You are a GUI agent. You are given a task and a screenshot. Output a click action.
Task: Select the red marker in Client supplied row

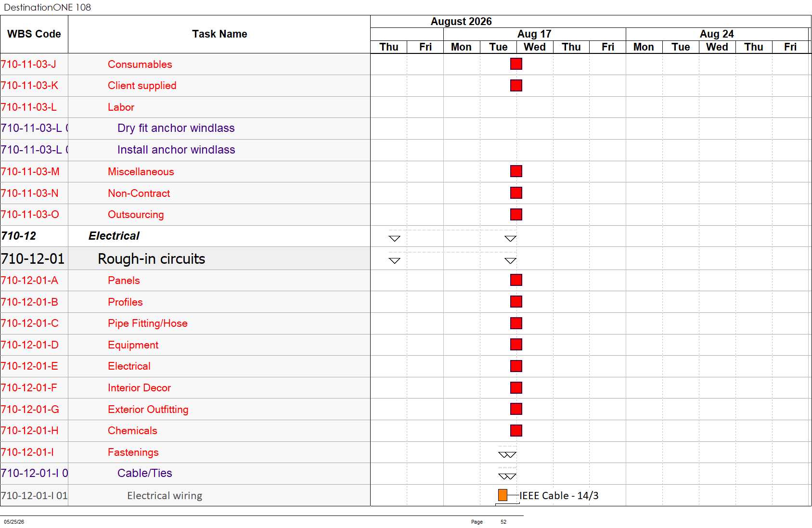pyautogui.click(x=516, y=86)
